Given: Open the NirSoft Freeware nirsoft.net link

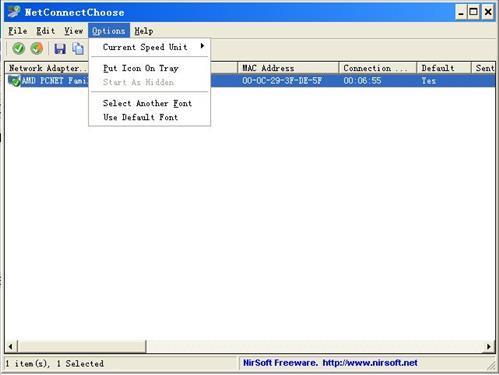Looking at the screenshot, I should point(330,363).
